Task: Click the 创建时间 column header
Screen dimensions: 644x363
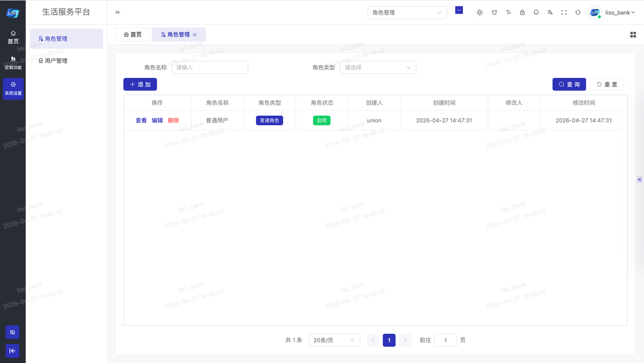Action: click(x=444, y=103)
